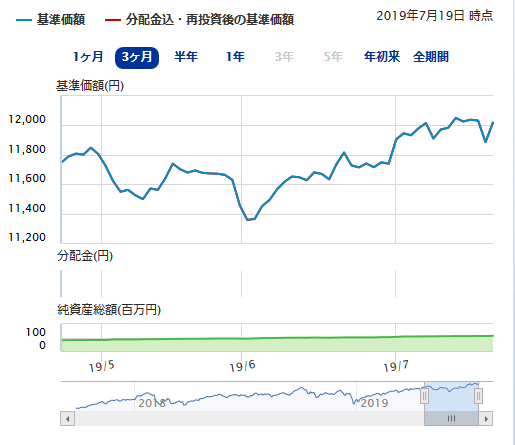Click the horizontal scrollbar thumb
Screen dimensions: 515x445
coord(451,419)
